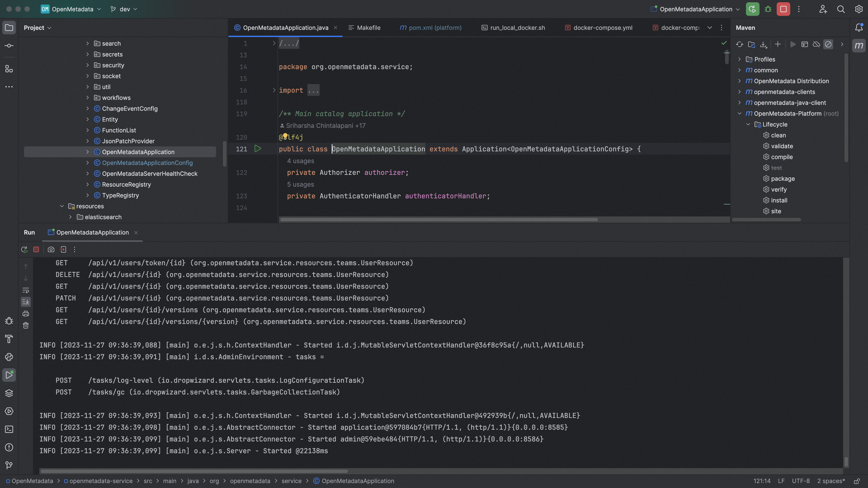Image resolution: width=868 pixels, height=488 pixels.
Task: Switch to docker-compose.yml editor tab
Action: [602, 28]
